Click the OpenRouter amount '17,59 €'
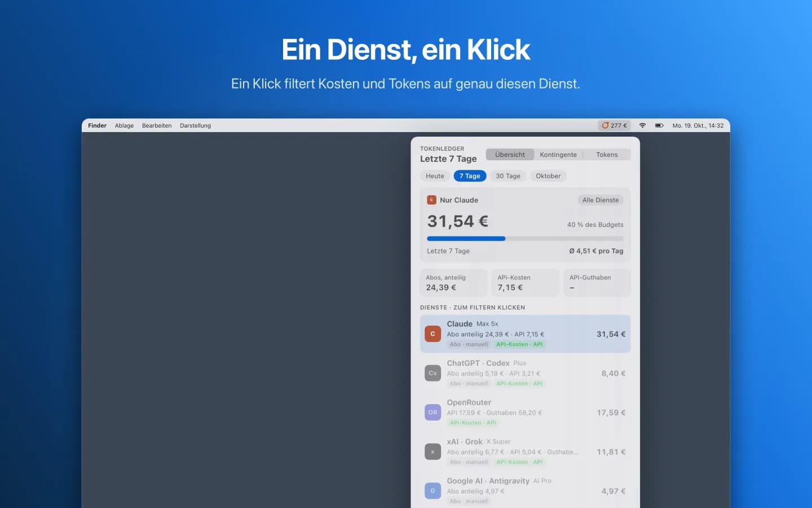Viewport: 812px width, 508px height. tap(611, 413)
